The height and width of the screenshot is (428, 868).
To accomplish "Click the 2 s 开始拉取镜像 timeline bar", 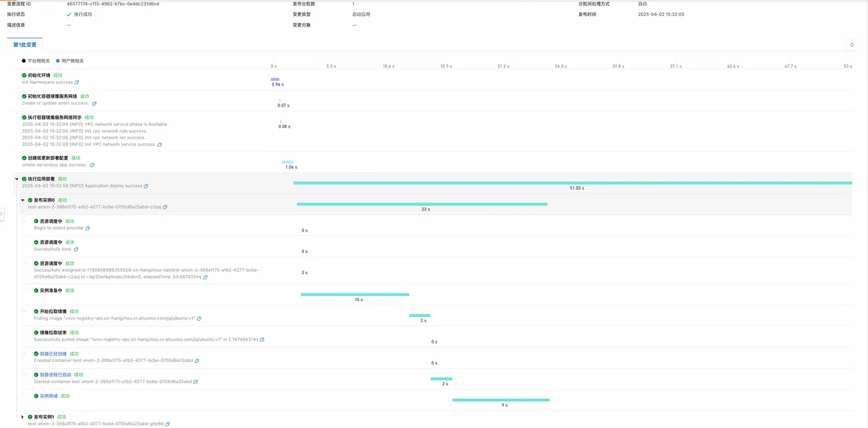I will (420, 315).
